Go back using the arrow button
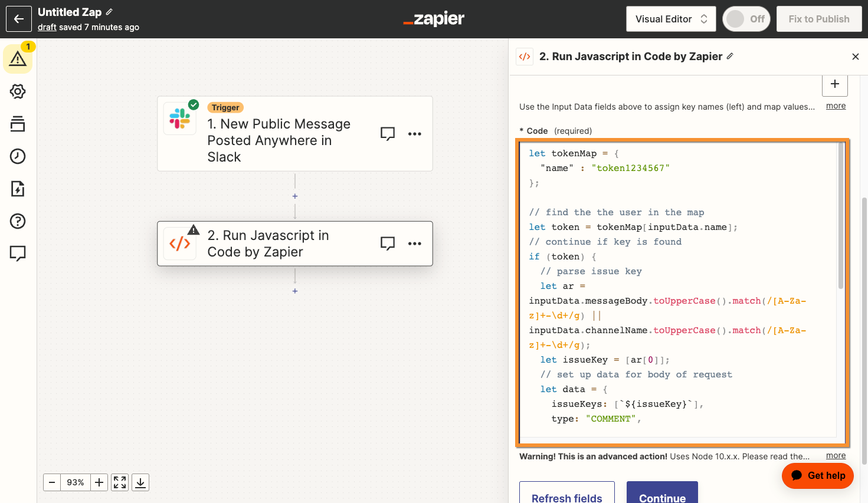The width and height of the screenshot is (868, 503). click(19, 19)
